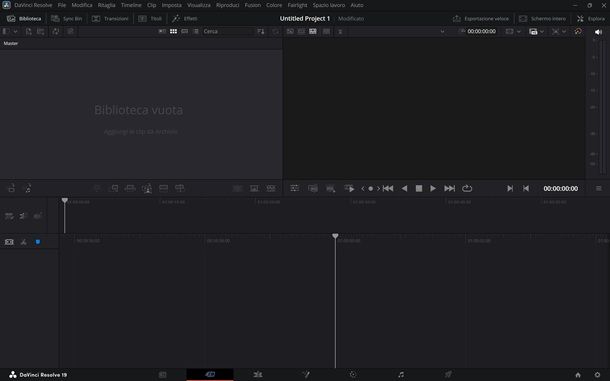Open the Modifica menu
610x381 pixels.
82,5
